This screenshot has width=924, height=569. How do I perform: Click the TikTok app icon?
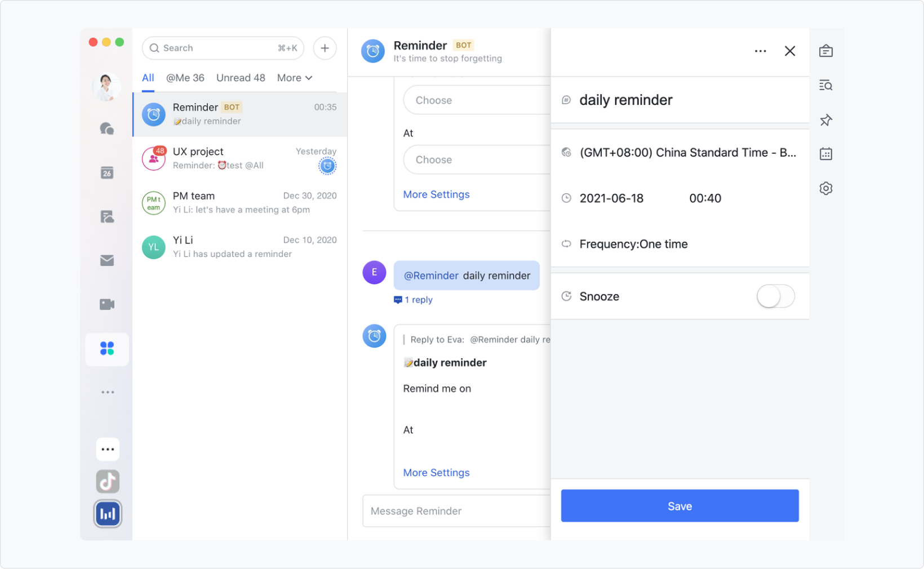(108, 482)
